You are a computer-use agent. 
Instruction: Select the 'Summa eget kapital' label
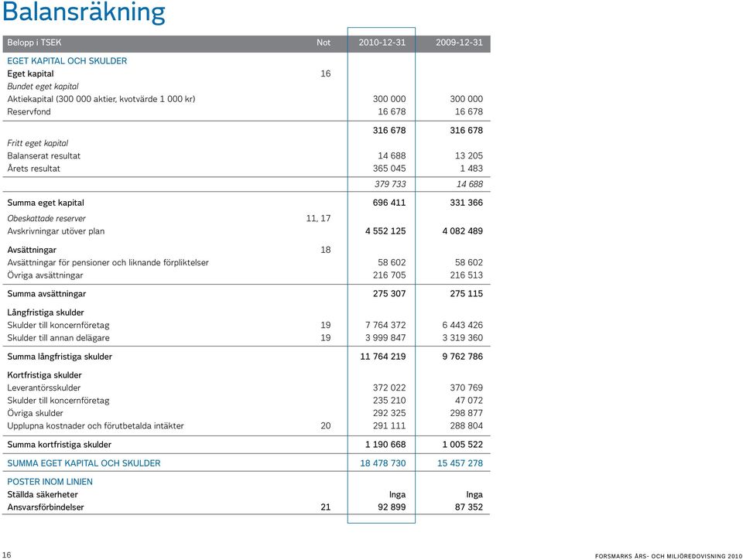click(46, 203)
